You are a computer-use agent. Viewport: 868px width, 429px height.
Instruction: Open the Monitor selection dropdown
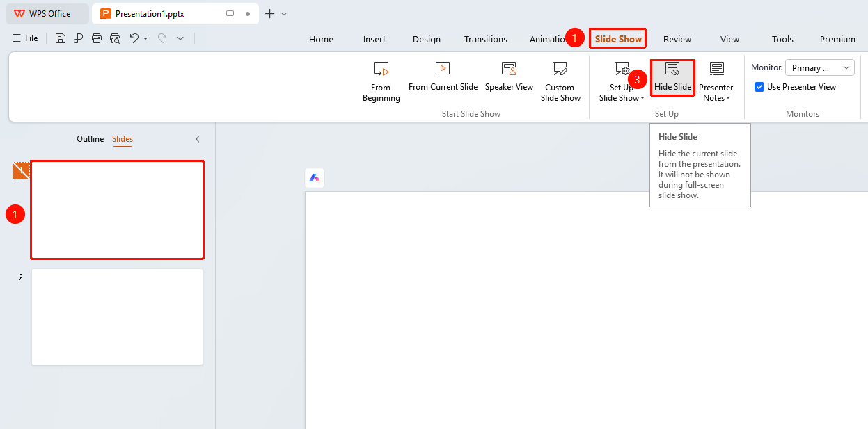[820, 67]
